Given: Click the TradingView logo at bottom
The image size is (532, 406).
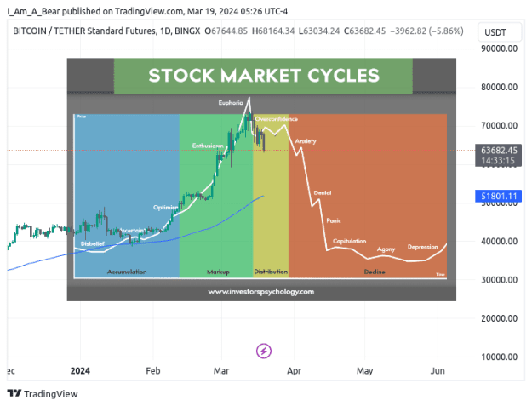Looking at the screenshot, I should (x=43, y=393).
